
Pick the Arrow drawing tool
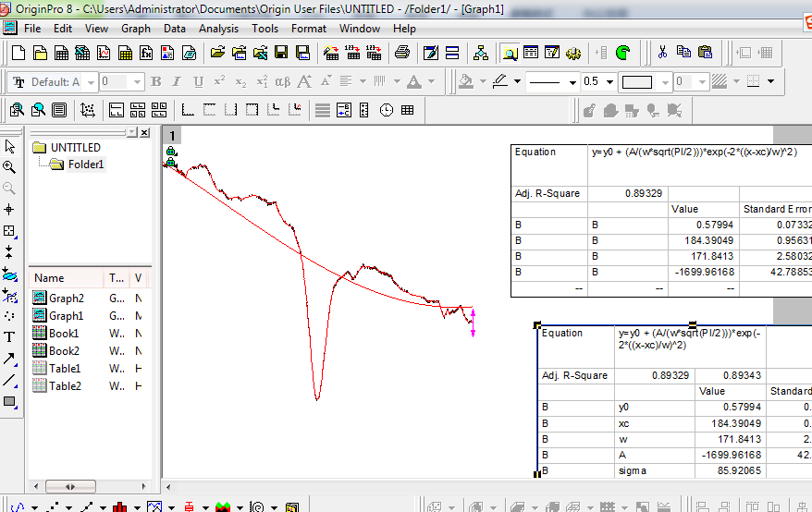[x=9, y=359]
